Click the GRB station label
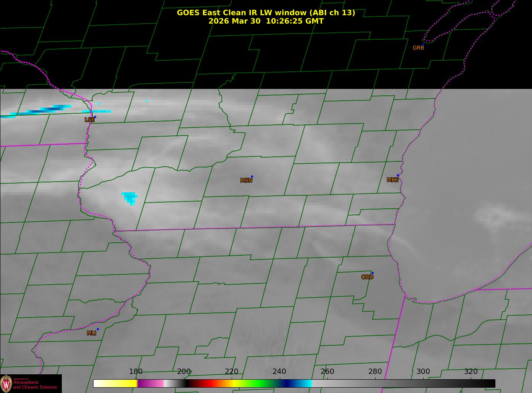 pos(418,48)
